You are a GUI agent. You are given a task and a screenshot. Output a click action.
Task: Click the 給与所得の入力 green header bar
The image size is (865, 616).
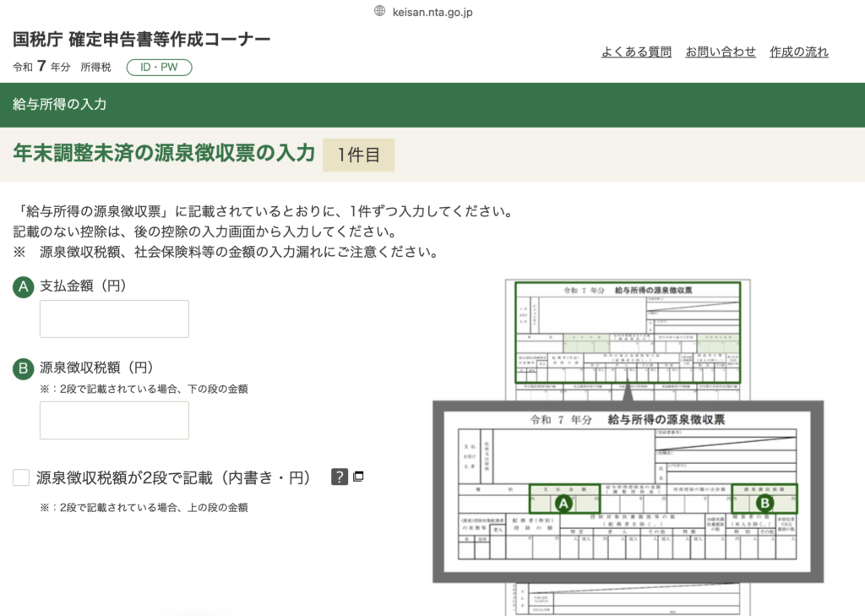[432, 105]
